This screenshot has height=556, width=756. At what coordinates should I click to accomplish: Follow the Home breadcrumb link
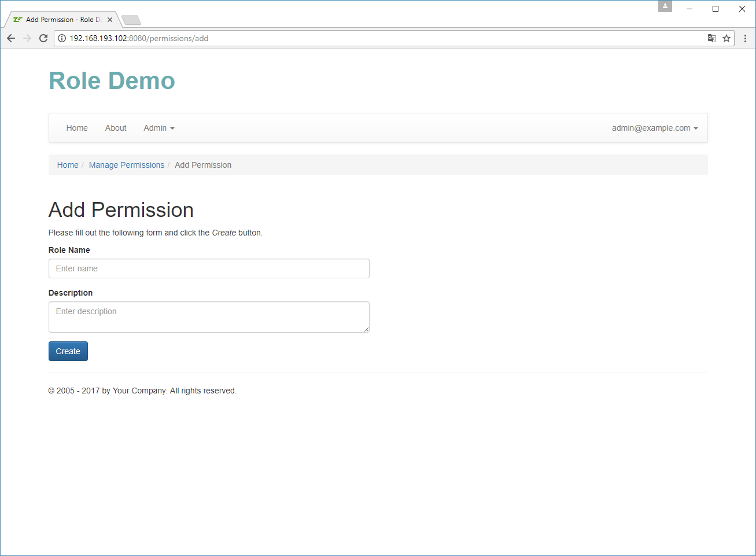[x=68, y=165]
